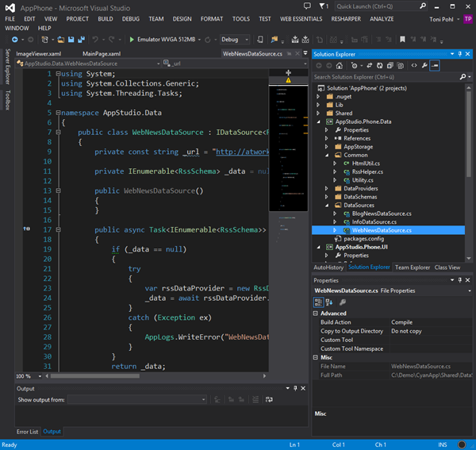Open the Debug configuration dropdown
The image size is (476, 450).
[x=246, y=39]
